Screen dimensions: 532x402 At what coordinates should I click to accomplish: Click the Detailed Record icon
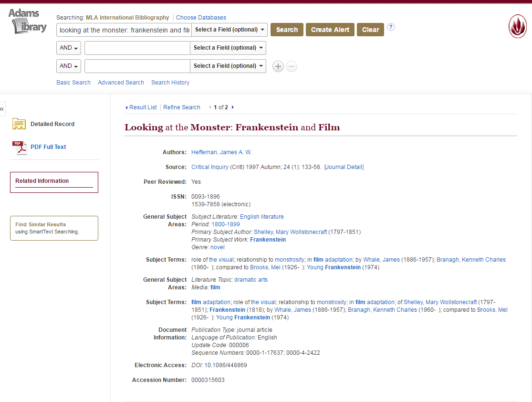pyautogui.click(x=19, y=124)
